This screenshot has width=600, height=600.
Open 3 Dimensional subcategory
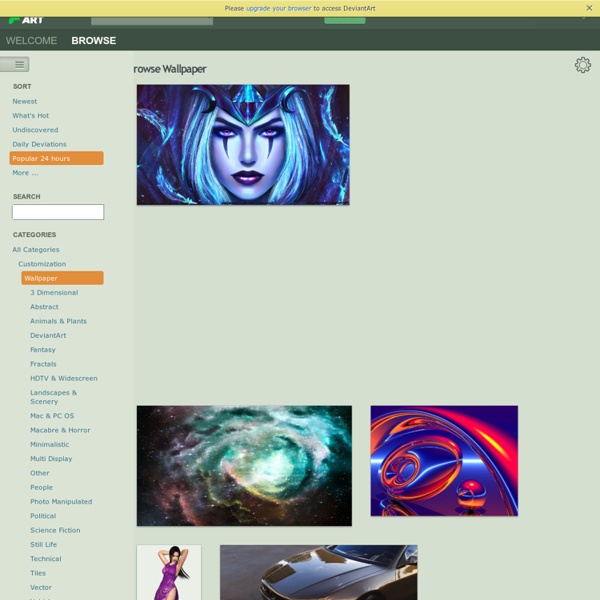pyautogui.click(x=54, y=293)
